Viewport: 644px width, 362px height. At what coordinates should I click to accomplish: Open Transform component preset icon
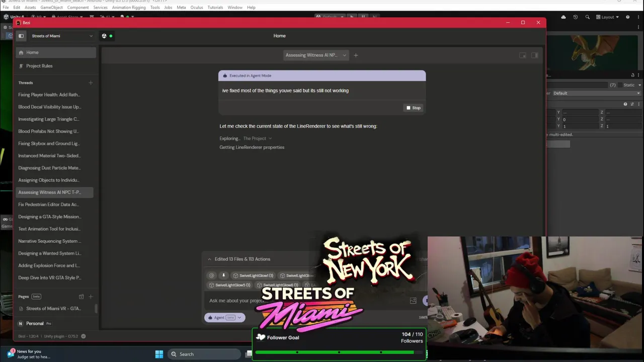tap(631, 104)
